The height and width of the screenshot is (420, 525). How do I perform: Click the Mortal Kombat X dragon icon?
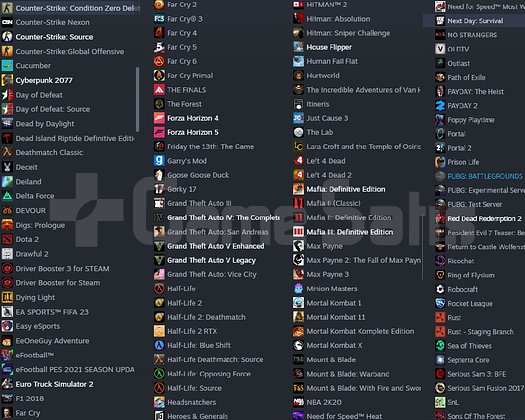298,345
